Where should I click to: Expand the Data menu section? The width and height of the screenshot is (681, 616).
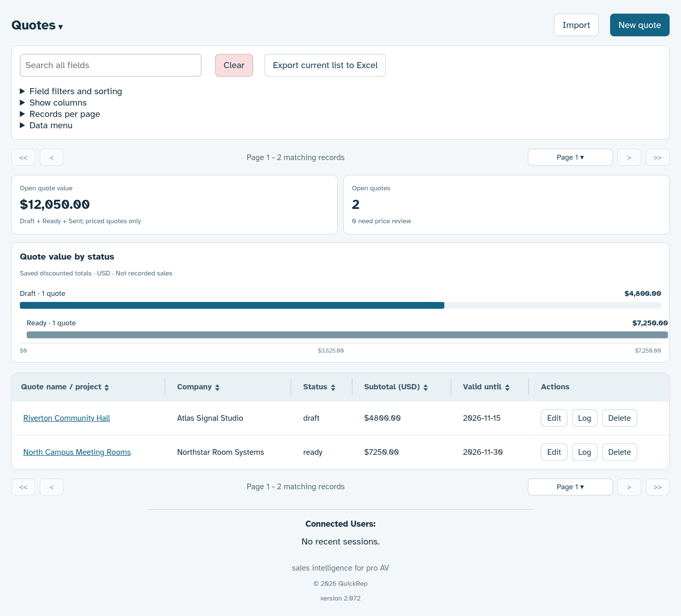click(46, 125)
